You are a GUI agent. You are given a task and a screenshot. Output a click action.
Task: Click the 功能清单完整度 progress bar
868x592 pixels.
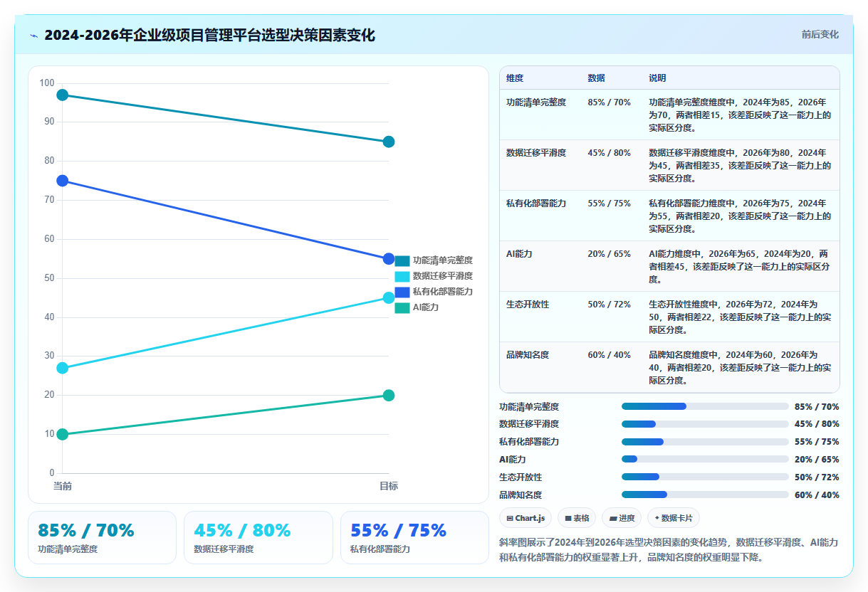click(x=705, y=406)
